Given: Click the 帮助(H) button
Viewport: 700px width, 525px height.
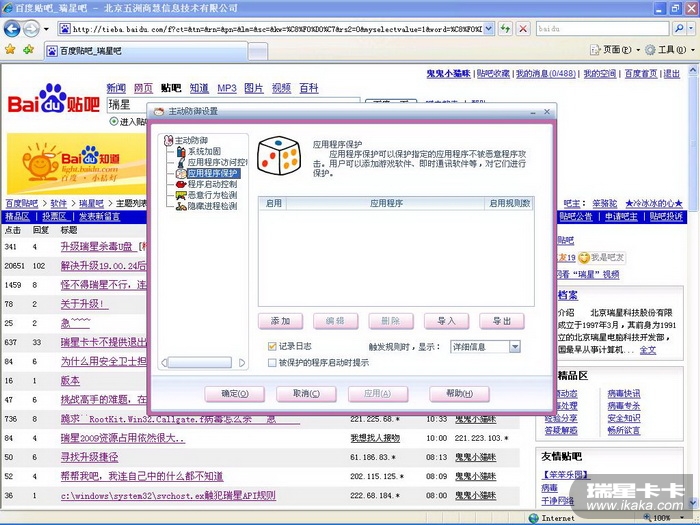Looking at the screenshot, I should pyautogui.click(x=459, y=394).
